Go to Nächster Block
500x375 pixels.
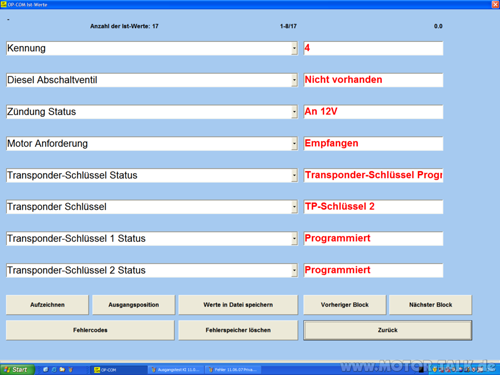coord(431,305)
